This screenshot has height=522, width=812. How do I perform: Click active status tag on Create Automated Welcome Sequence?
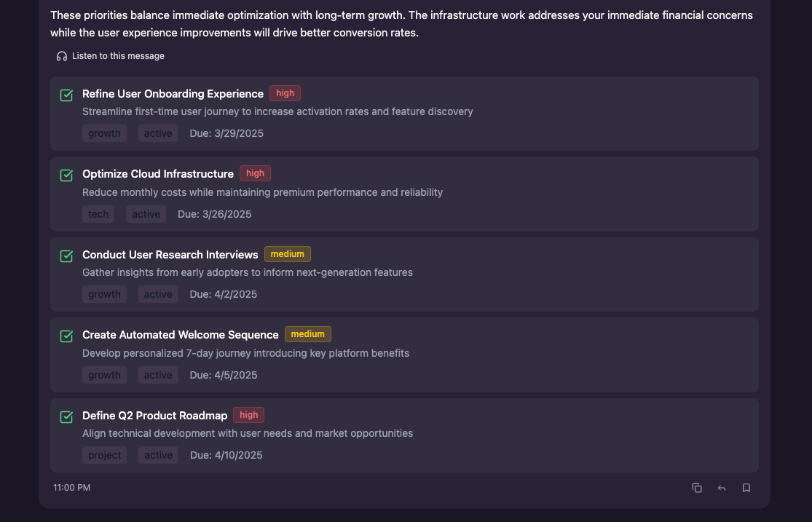pos(158,375)
